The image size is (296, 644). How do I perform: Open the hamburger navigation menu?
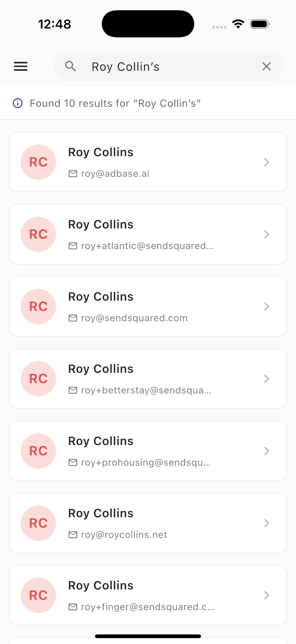20,67
